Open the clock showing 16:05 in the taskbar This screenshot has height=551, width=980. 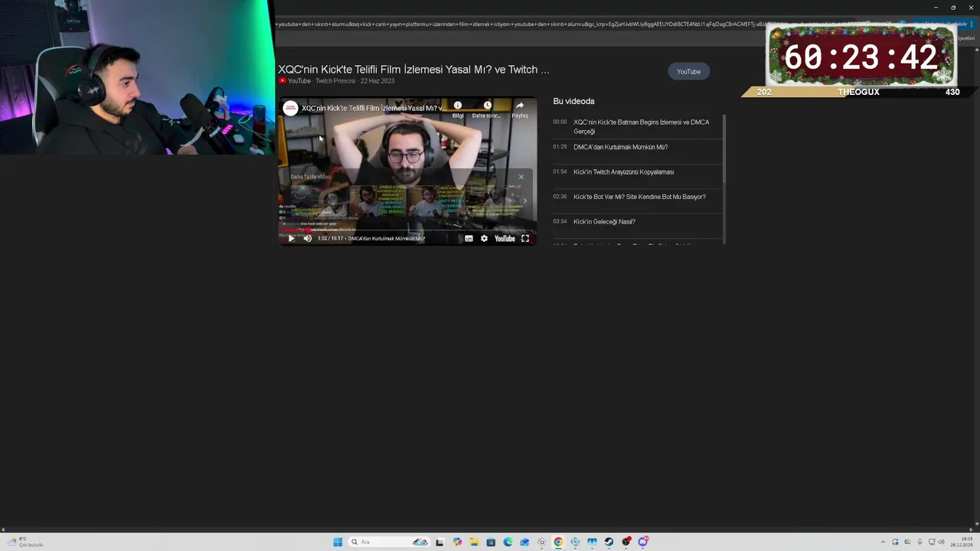962,542
